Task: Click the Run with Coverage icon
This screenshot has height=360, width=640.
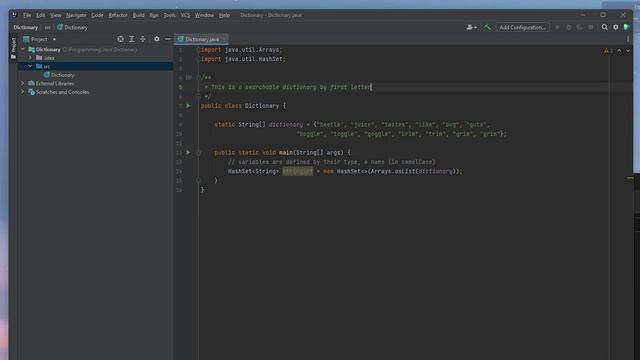Action: click(579, 27)
